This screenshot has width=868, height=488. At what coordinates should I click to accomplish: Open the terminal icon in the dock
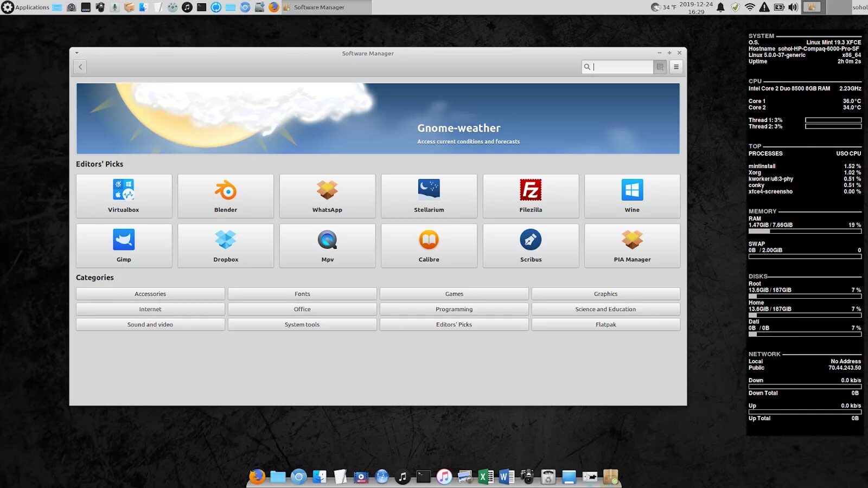[x=424, y=477]
